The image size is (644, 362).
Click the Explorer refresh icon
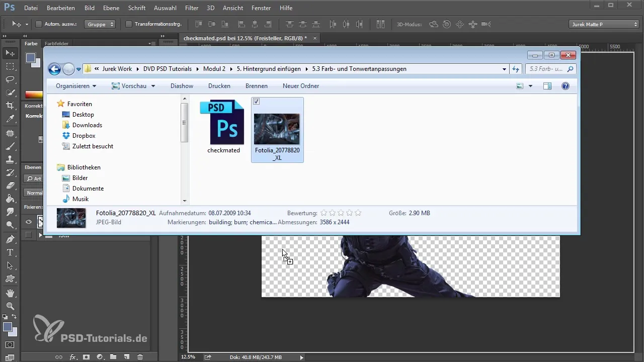pyautogui.click(x=515, y=69)
